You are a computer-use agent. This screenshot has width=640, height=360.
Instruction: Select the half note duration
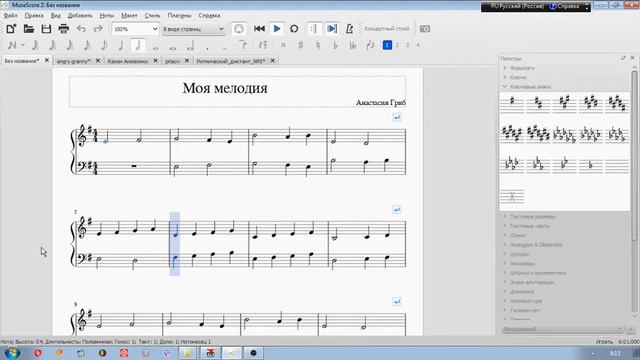(138, 45)
